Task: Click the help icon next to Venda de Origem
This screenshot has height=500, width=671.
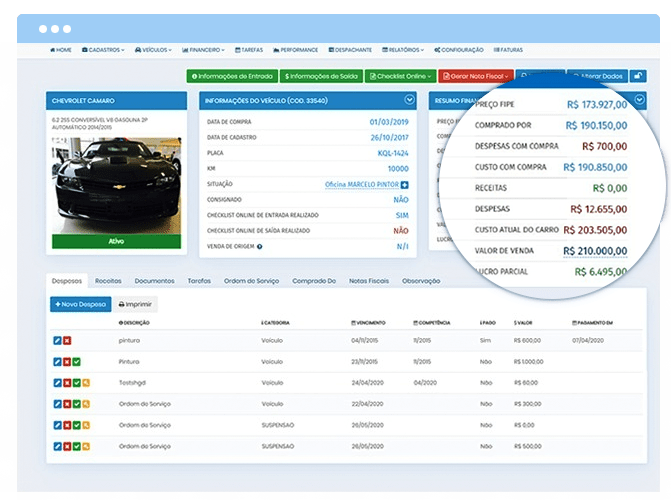Action: (259, 247)
